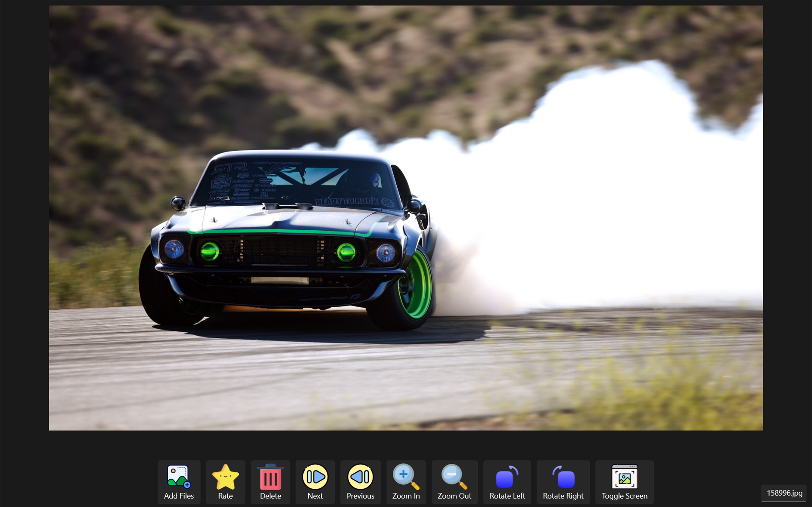Click the Add Files icon
812x507 pixels.
tap(179, 476)
